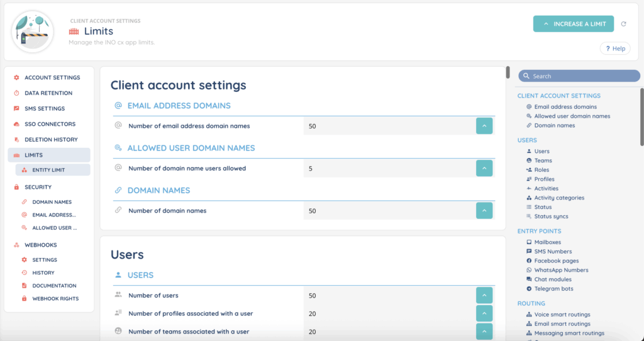Viewport: 644px width, 341px height.
Task: Click the refresh icon beside Increase a Limit
Action: pos(623,24)
